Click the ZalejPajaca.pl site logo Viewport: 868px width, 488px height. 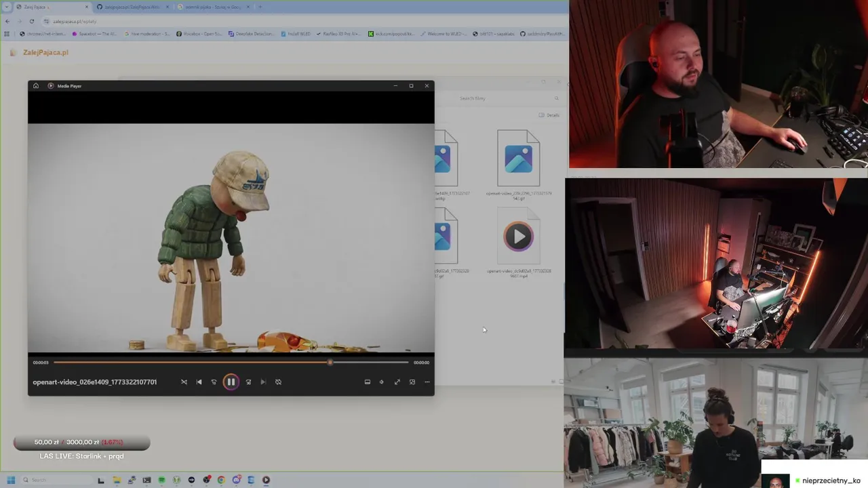click(x=39, y=52)
